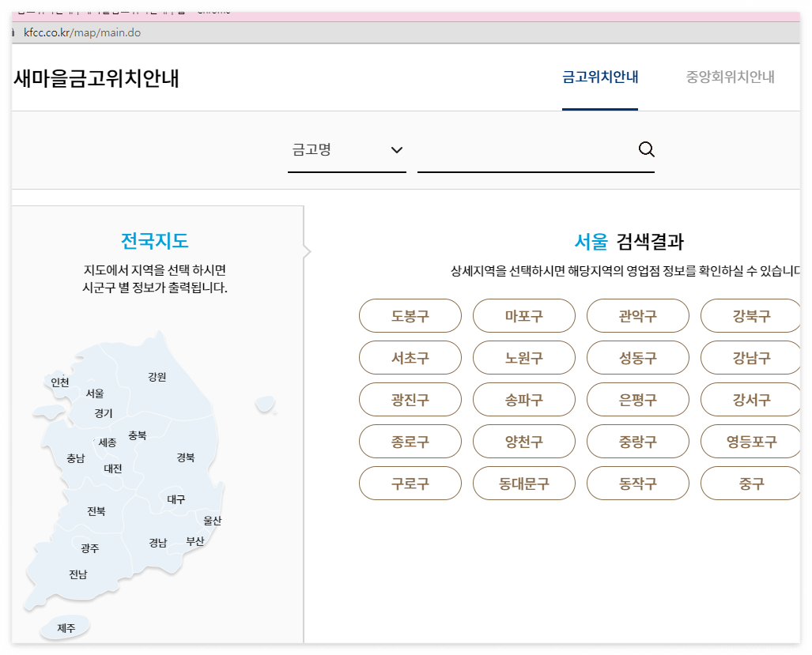Select 대구 area on the map
This screenshot has width=812, height=655.
click(176, 501)
